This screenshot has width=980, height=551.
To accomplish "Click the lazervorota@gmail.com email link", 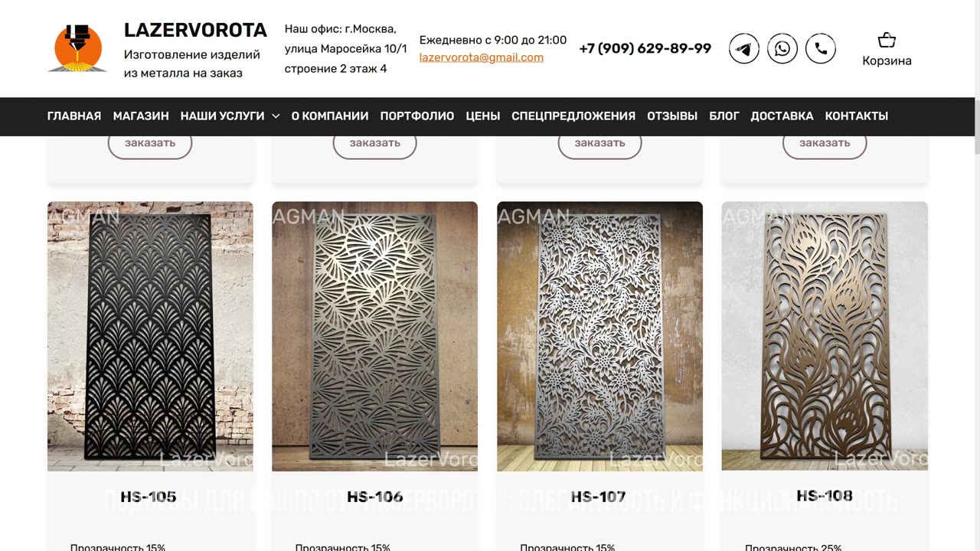I will pyautogui.click(x=482, y=57).
